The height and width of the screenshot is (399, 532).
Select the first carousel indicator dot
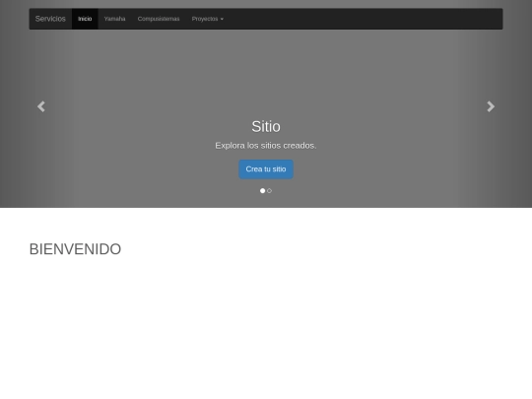pyautogui.click(x=262, y=191)
